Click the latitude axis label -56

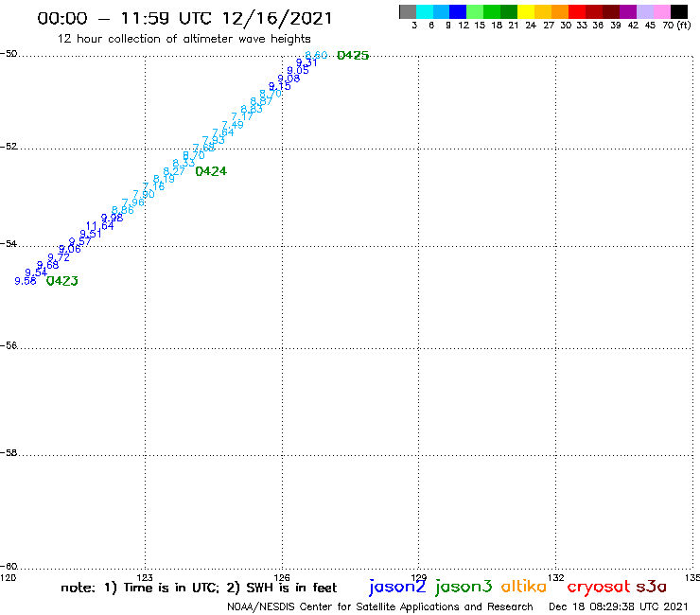pyautogui.click(x=9, y=345)
